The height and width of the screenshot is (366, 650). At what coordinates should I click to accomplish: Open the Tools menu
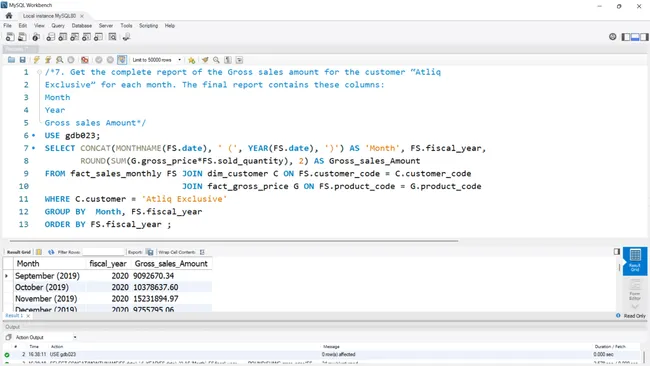coord(126,26)
